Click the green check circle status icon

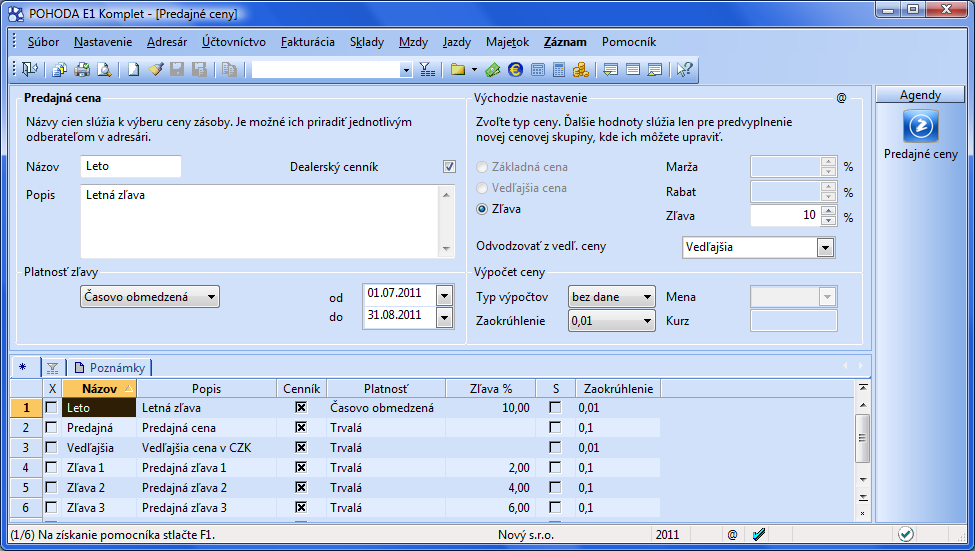pyautogui.click(x=906, y=534)
